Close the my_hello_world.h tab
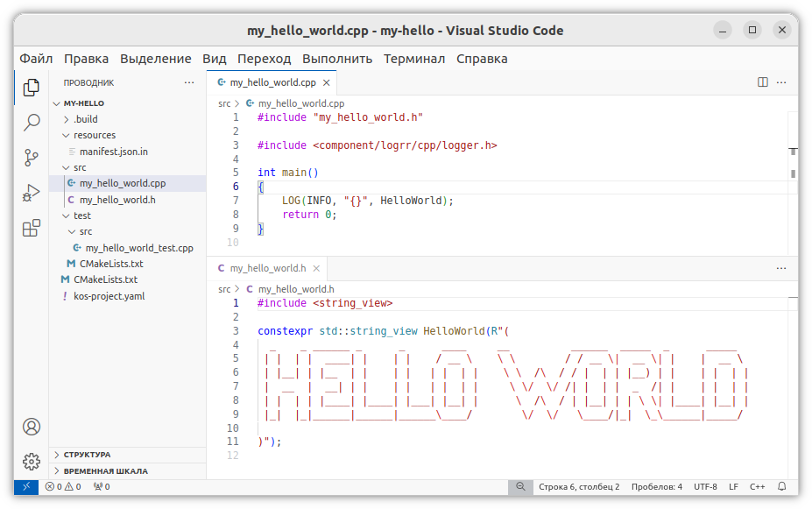The height and width of the screenshot is (509, 812). (316, 268)
